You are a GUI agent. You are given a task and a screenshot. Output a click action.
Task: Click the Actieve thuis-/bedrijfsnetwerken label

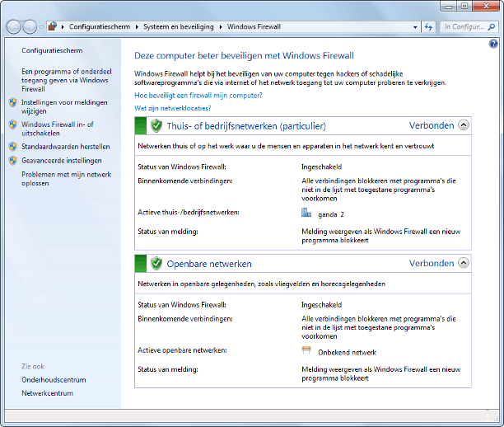[189, 213]
